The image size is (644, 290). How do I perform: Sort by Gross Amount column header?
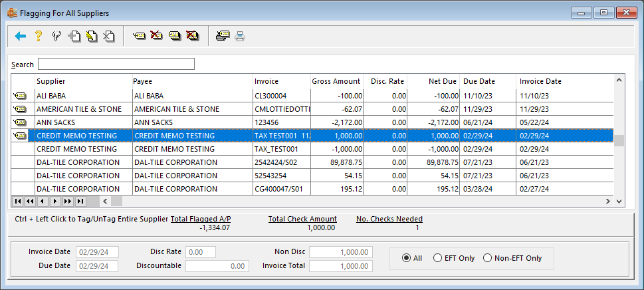pyautogui.click(x=337, y=81)
